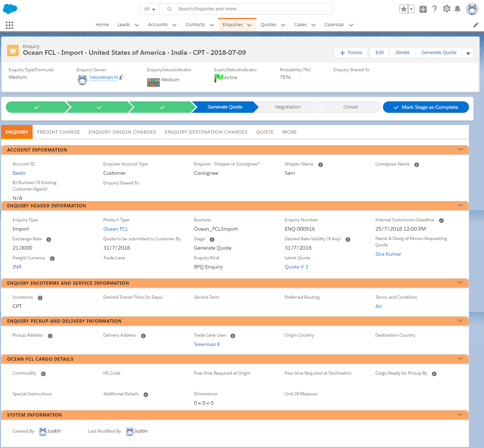Click the Desired Rate Validity info icon
The width and height of the screenshot is (484, 448).
(x=348, y=240)
